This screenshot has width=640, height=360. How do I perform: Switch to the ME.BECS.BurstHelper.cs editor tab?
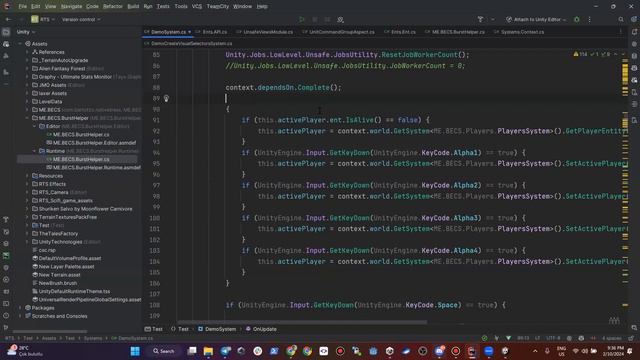pos(455,32)
